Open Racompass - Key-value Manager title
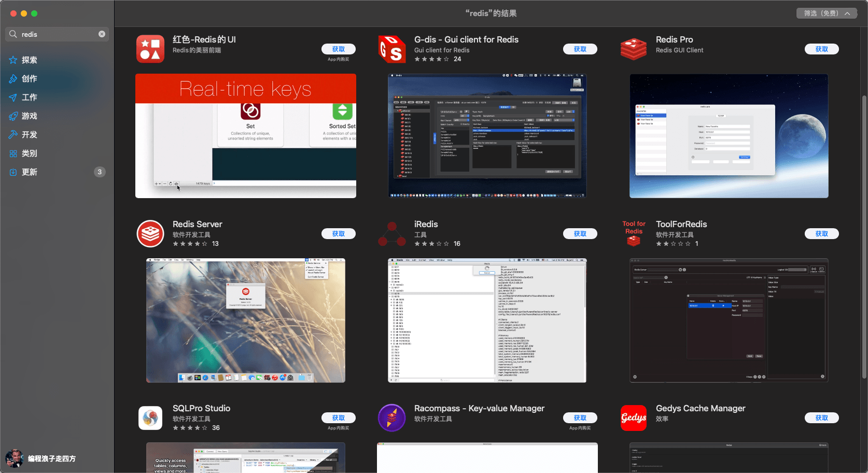 click(x=479, y=408)
